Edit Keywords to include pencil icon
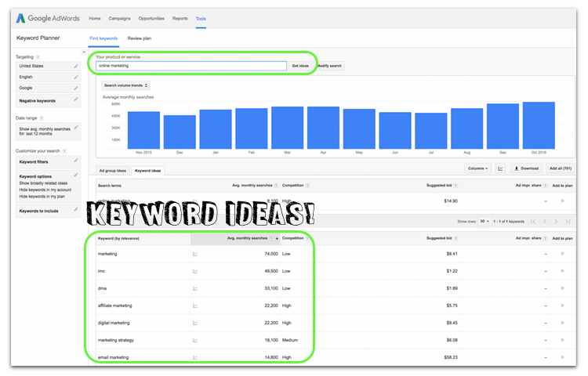This screenshot has height=376, width=588. [x=76, y=209]
